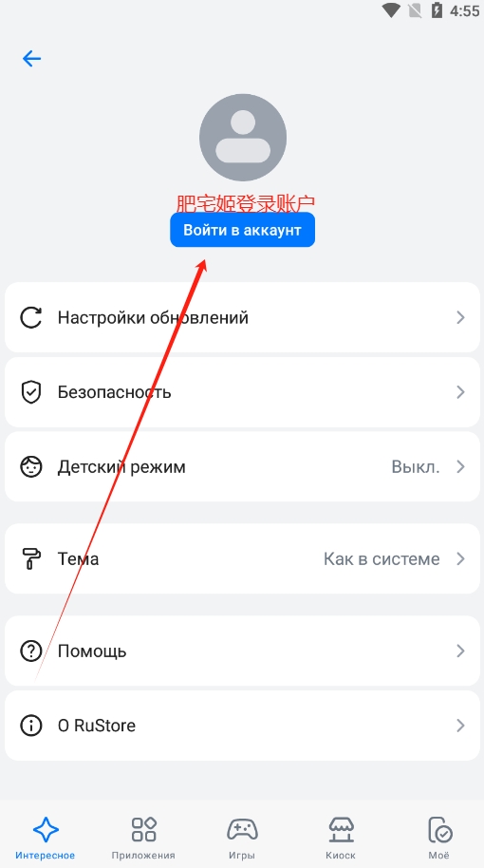Click the Войти в аккаунт button
Image resolution: width=484 pixels, height=868 pixels.
pos(242,230)
